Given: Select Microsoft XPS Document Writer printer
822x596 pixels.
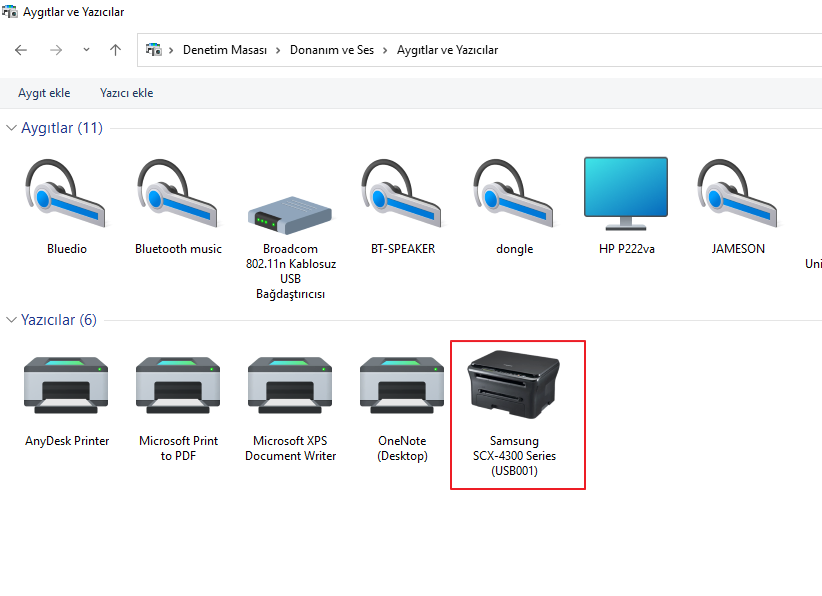Looking at the screenshot, I should 290,385.
